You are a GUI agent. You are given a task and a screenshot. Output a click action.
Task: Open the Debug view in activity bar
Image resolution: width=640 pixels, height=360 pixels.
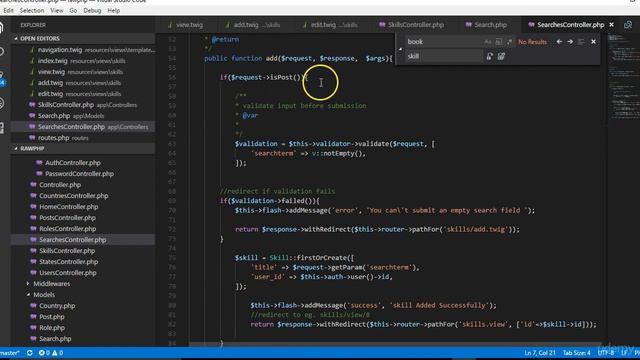tap(2, 103)
